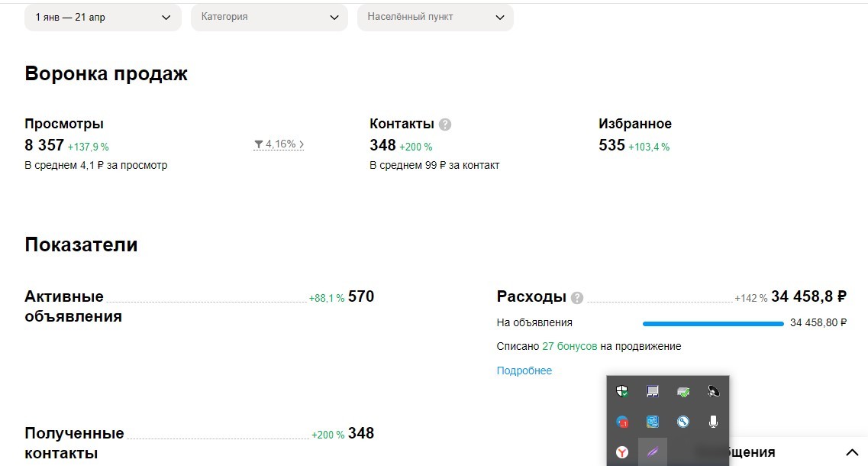Click the +88,1 % active ads growth
Viewport: 868px width, 466px height.
click(327, 298)
